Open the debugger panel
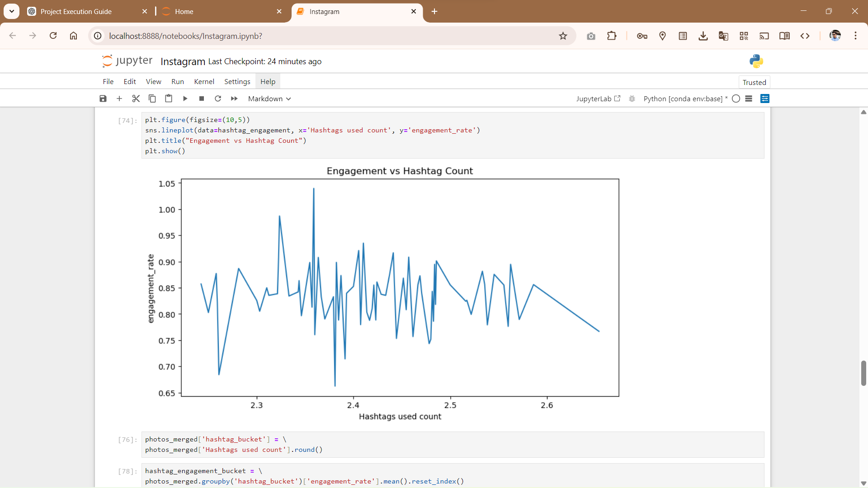The width and height of the screenshot is (868, 488). pos(632,99)
